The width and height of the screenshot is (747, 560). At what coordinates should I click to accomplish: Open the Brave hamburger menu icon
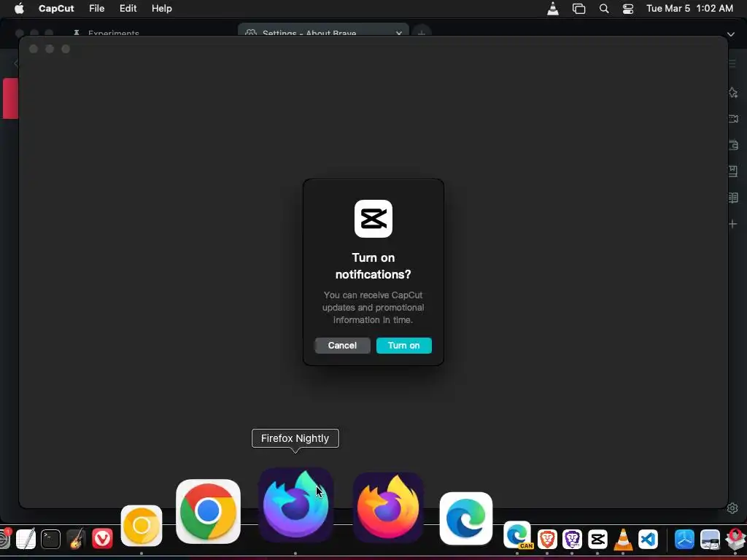pyautogui.click(x=732, y=63)
